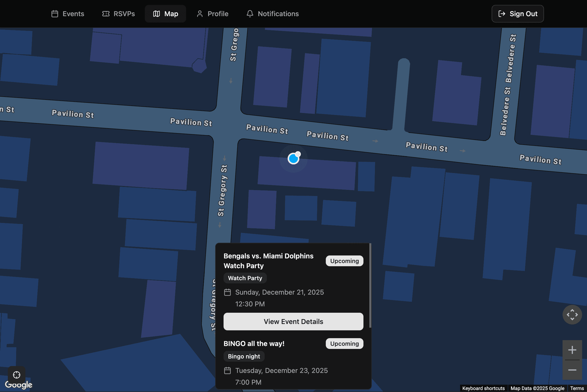Click the Google logo
Viewport: 587px width, 392px height.
click(19, 385)
